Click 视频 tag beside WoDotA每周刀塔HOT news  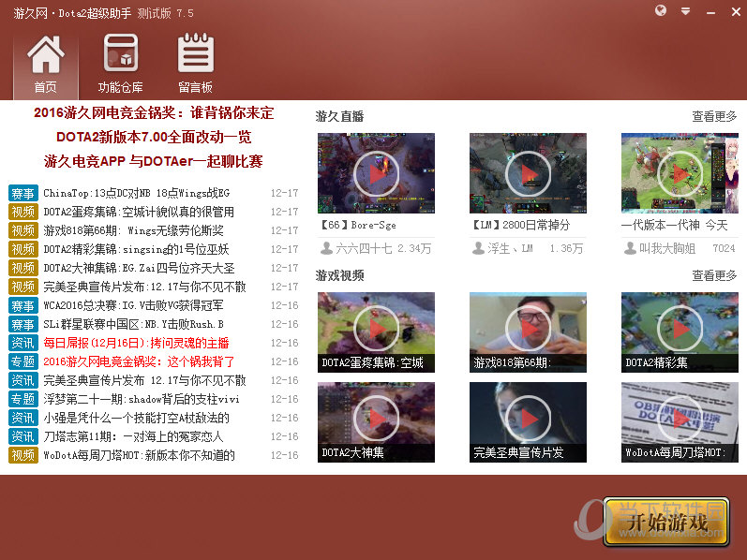coord(22,455)
